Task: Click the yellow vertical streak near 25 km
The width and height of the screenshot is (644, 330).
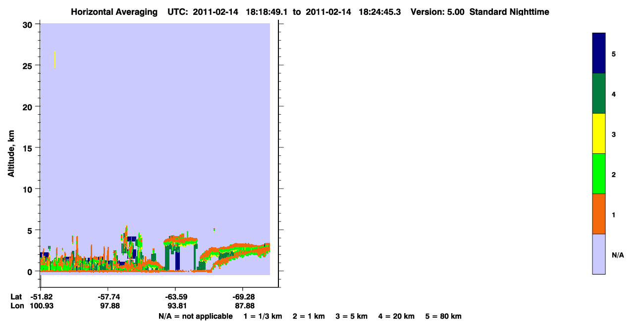Action: [x=54, y=59]
